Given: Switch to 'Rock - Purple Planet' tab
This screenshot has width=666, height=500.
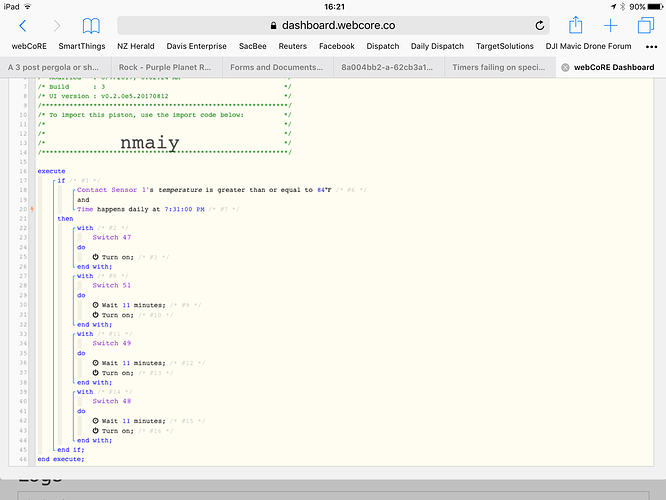Looking at the screenshot, I should (166, 68).
